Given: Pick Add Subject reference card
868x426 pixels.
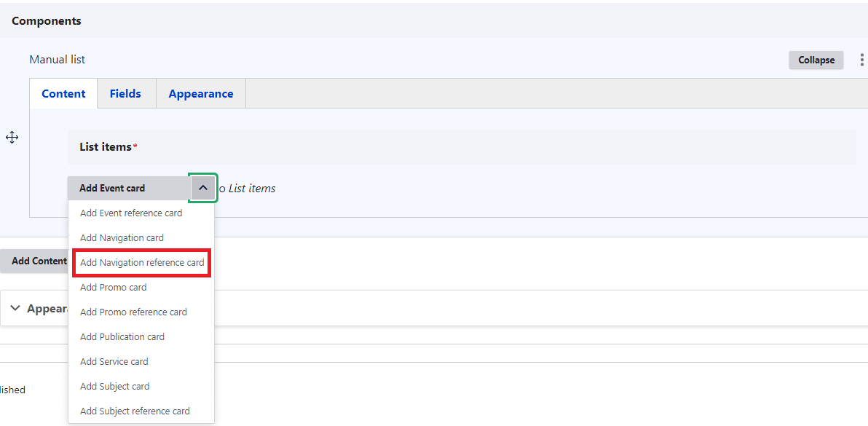Looking at the screenshot, I should tap(135, 411).
